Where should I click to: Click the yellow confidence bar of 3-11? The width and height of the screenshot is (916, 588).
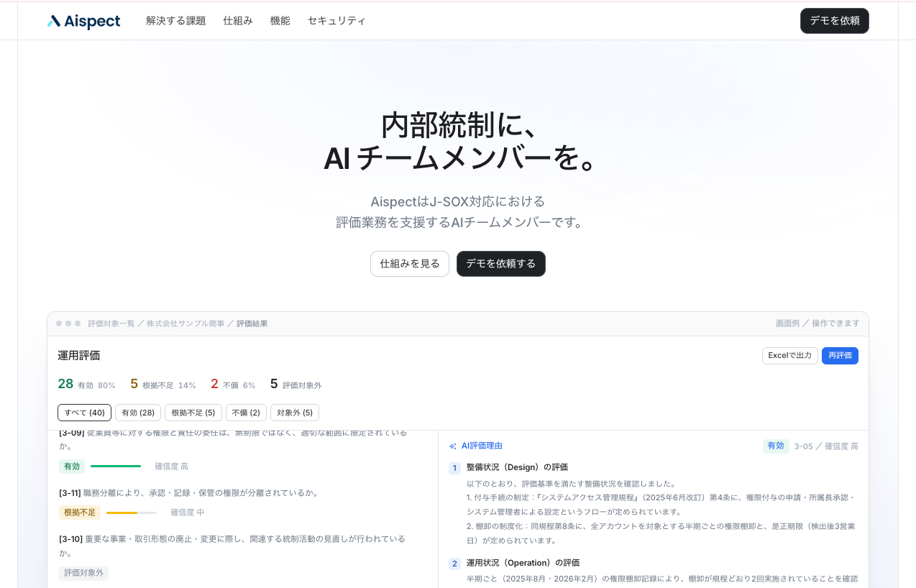(x=132, y=513)
